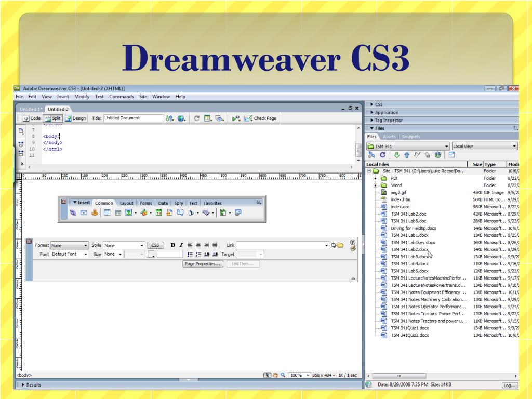Click text color hex value field
Image resolution: width=532 pixels, height=399 pixels.
(170, 254)
